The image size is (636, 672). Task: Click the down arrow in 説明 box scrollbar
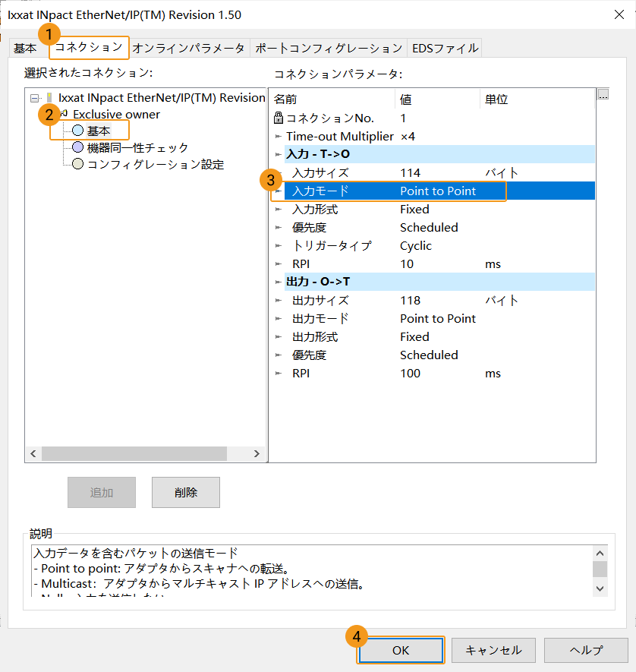[x=600, y=589]
